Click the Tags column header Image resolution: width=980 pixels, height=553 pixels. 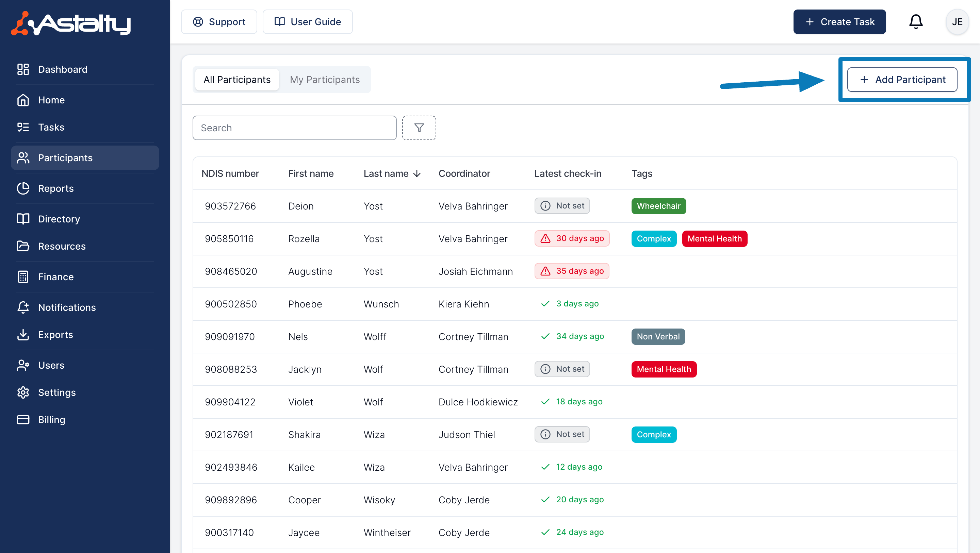coord(642,173)
